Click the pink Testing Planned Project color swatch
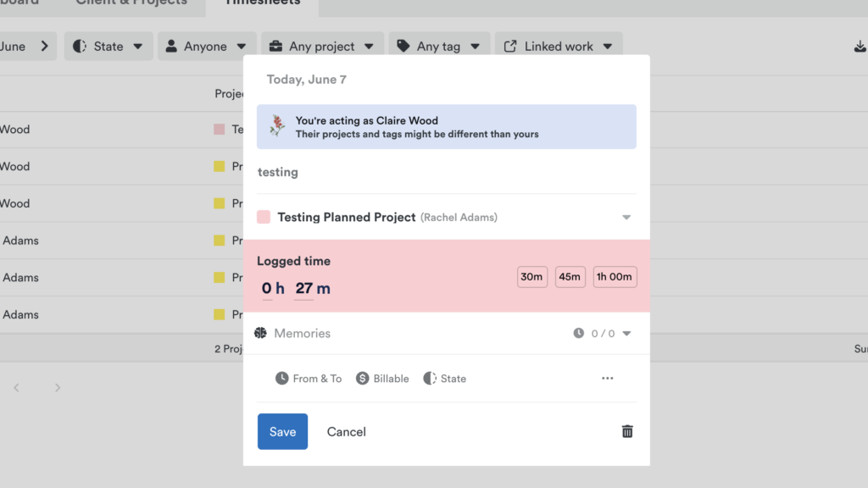 coord(264,217)
